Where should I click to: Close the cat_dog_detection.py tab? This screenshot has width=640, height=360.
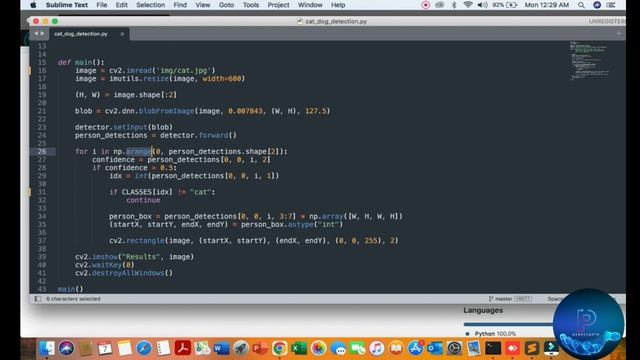(122, 34)
